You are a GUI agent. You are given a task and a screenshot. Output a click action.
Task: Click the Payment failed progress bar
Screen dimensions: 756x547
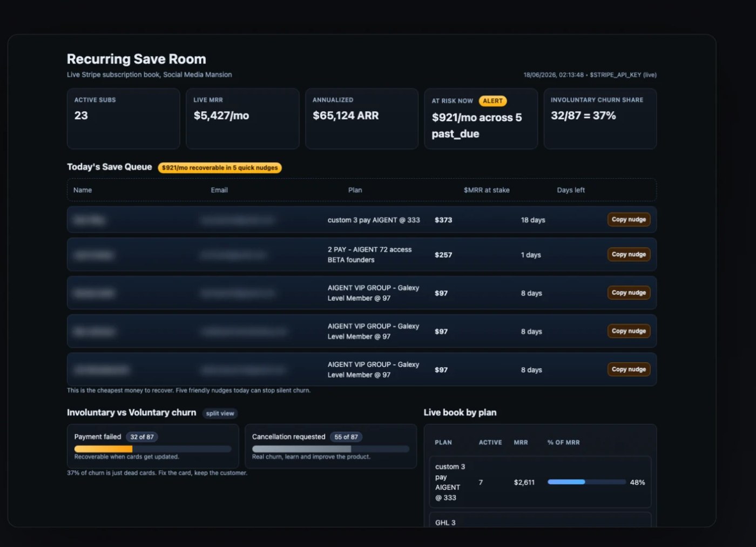pos(153,449)
